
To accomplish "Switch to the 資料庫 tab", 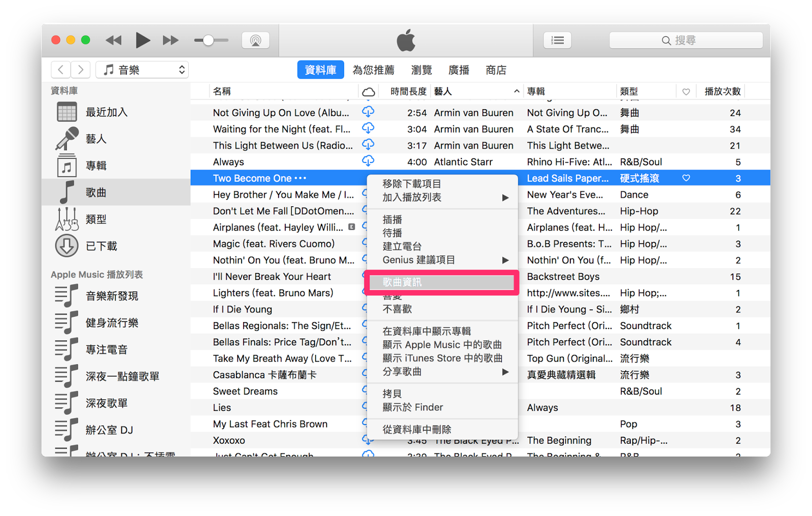I will (320, 70).
